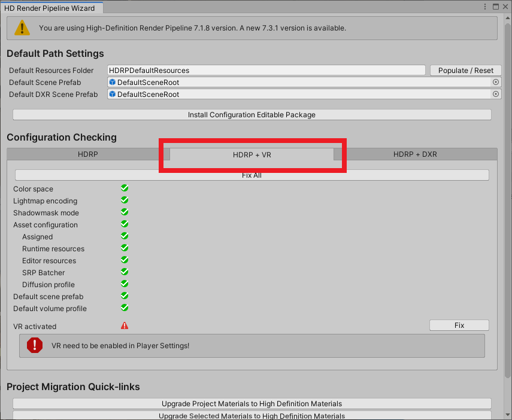The width and height of the screenshot is (512, 420).
Task: Click the Project Migration Quick-links heading
Action: [x=73, y=386]
